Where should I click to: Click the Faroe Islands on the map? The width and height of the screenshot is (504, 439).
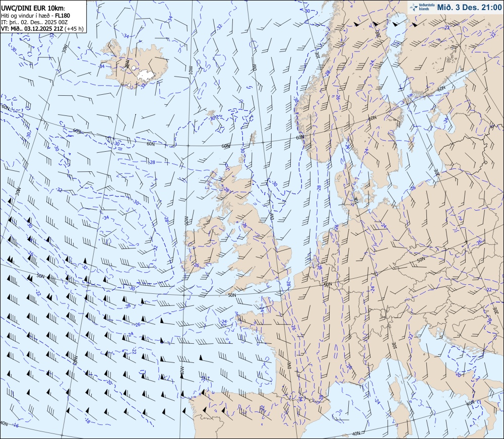[x=212, y=113]
